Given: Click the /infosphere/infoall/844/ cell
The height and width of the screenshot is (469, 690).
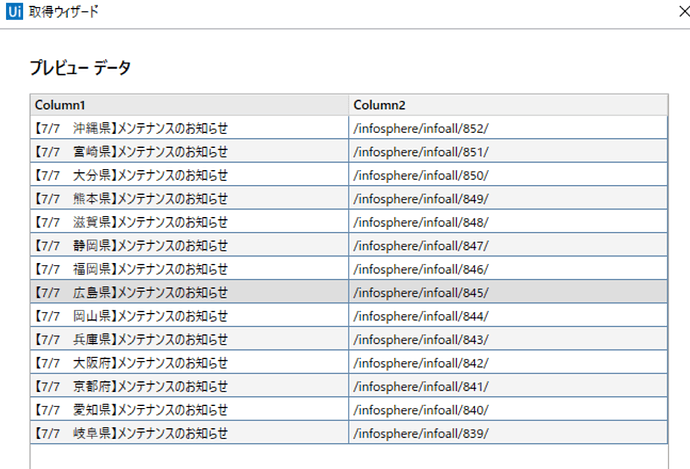Looking at the screenshot, I should pos(508,316).
